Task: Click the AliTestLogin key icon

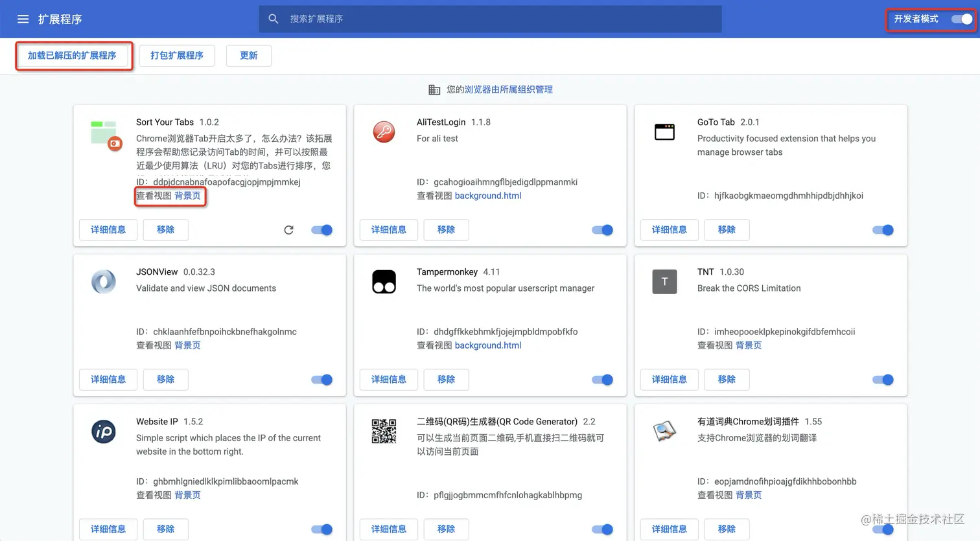Action: (384, 132)
